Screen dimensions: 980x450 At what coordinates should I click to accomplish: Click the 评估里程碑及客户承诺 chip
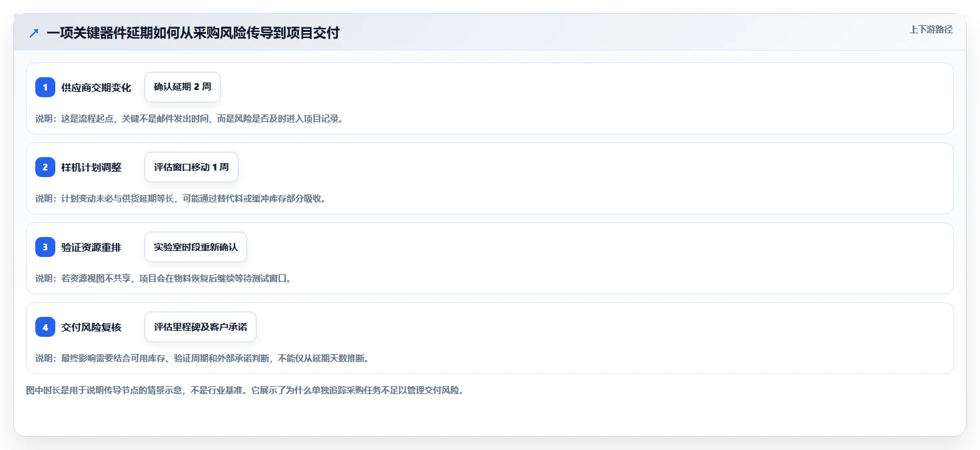(201, 327)
